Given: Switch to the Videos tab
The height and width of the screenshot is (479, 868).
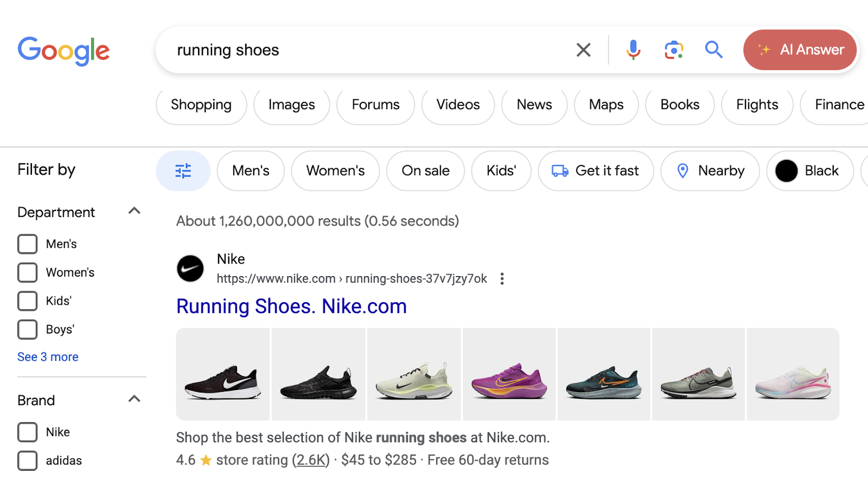Looking at the screenshot, I should coord(458,105).
